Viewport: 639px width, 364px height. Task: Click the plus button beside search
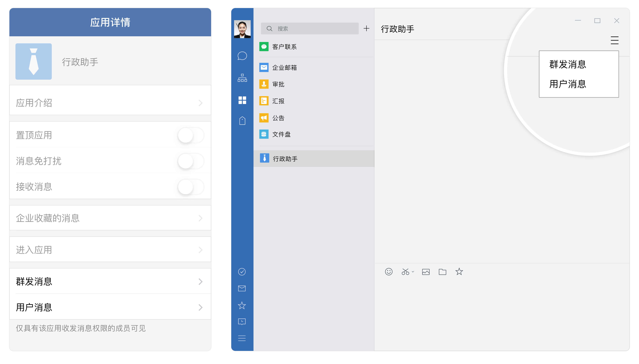click(366, 29)
